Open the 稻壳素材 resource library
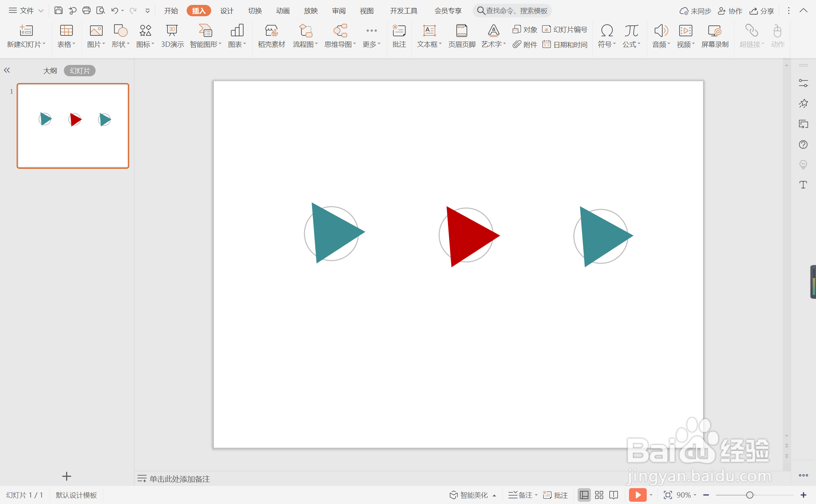Image resolution: width=816 pixels, height=504 pixels. point(271,36)
